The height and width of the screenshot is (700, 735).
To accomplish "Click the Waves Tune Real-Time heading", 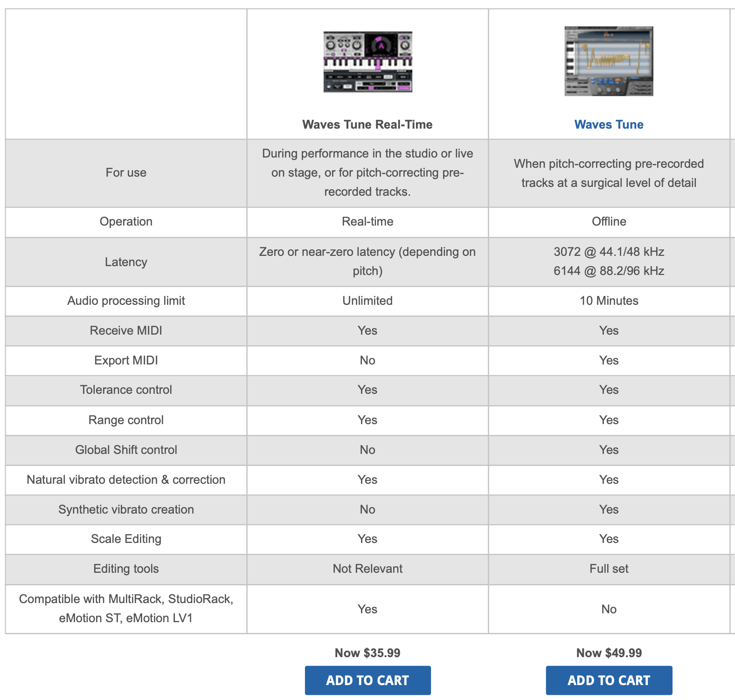I will pyautogui.click(x=367, y=124).
